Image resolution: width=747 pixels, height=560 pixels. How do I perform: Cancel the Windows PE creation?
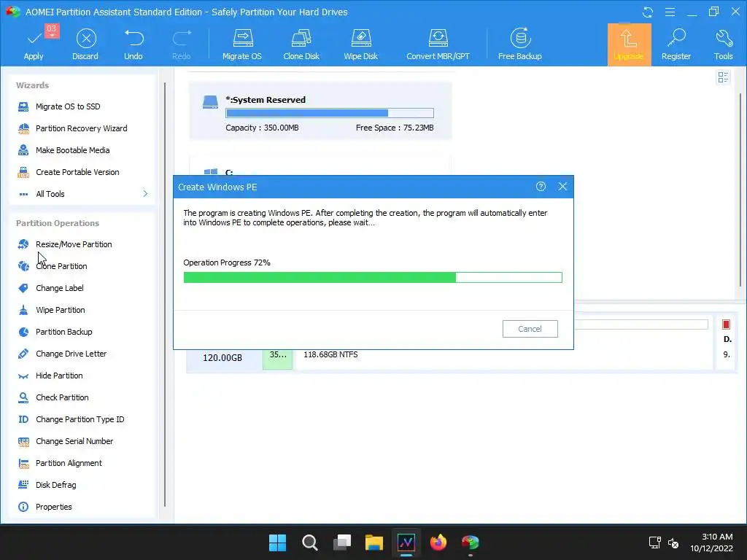click(530, 329)
